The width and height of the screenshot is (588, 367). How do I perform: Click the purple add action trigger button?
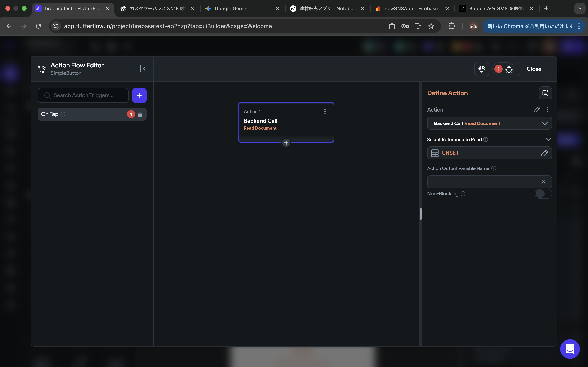click(x=139, y=95)
